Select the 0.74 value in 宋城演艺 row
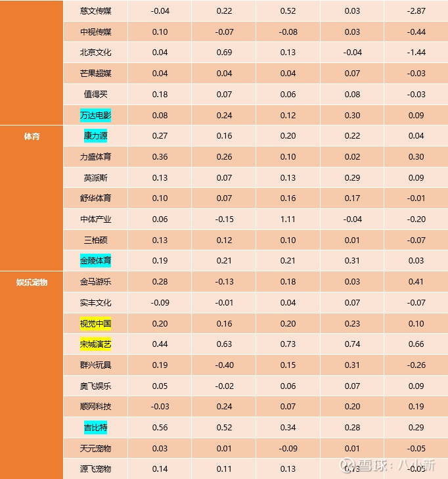Image resolution: width=448 pixels, height=479 pixels. tap(352, 344)
